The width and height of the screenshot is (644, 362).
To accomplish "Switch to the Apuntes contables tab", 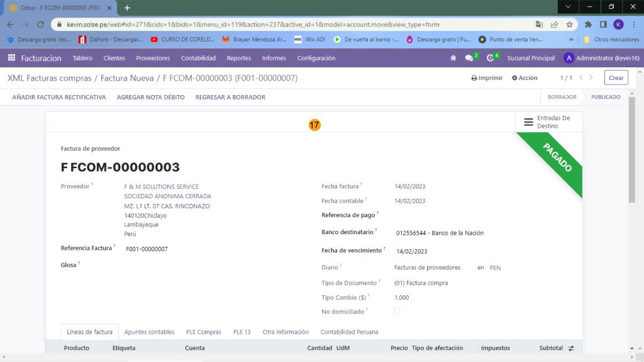I will (x=149, y=332).
